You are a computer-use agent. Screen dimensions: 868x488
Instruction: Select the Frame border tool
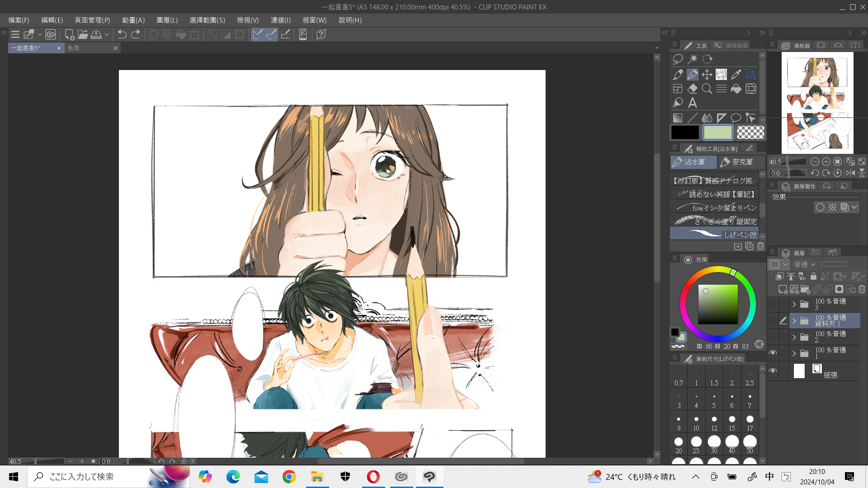[x=677, y=89]
